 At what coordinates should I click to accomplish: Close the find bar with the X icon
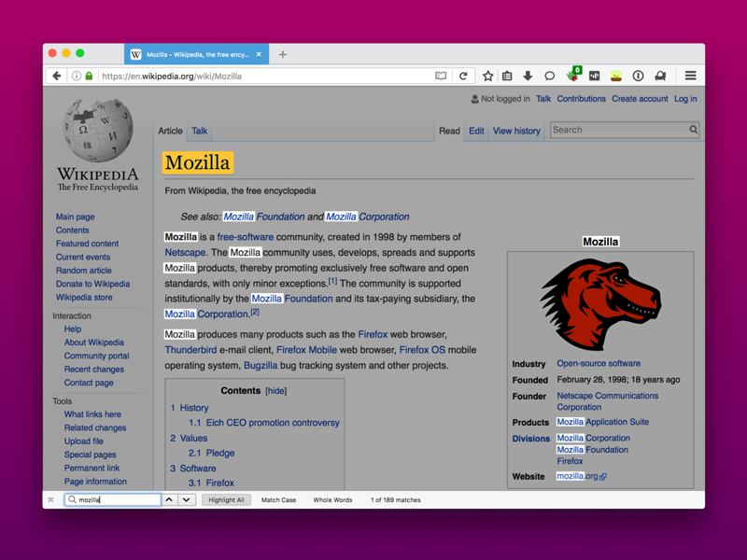51,500
